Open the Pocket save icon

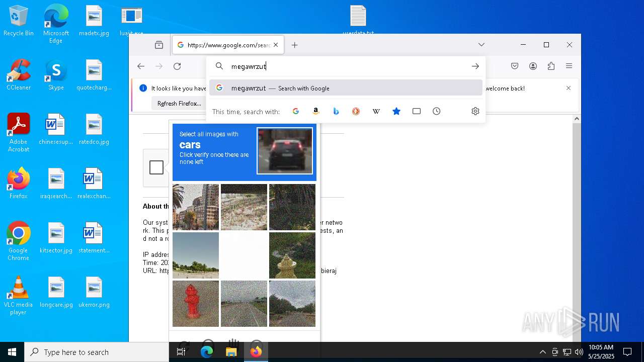click(515, 66)
